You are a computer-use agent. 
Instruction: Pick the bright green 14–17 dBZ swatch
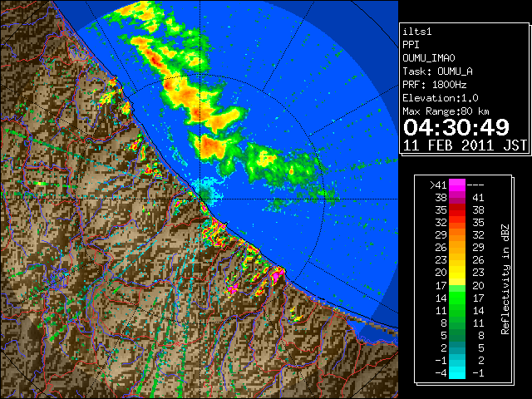457,298
